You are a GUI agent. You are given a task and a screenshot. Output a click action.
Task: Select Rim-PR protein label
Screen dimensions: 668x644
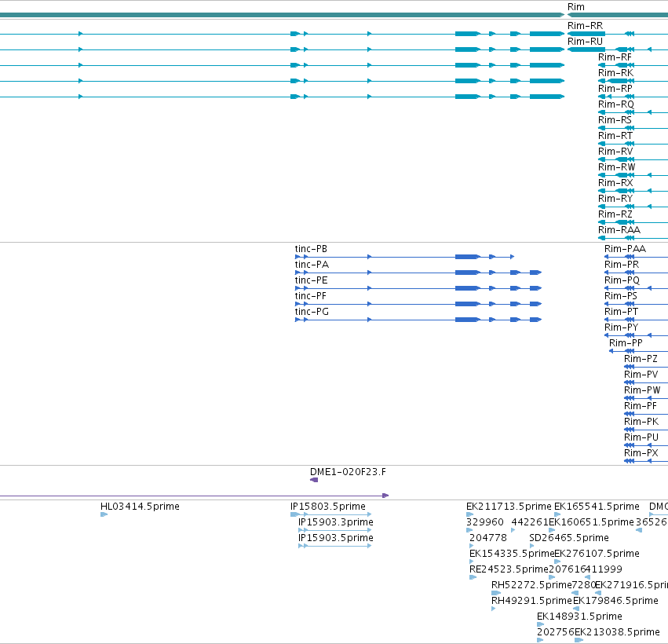pyautogui.click(x=622, y=265)
